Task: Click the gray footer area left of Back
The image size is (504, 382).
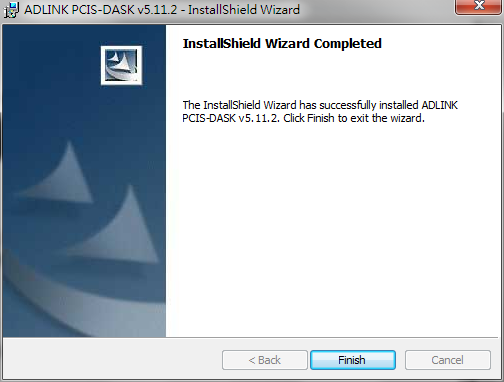Action: click(x=112, y=360)
